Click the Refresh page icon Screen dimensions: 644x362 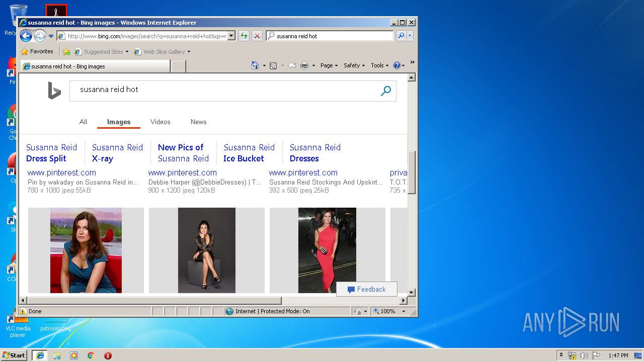(244, 36)
